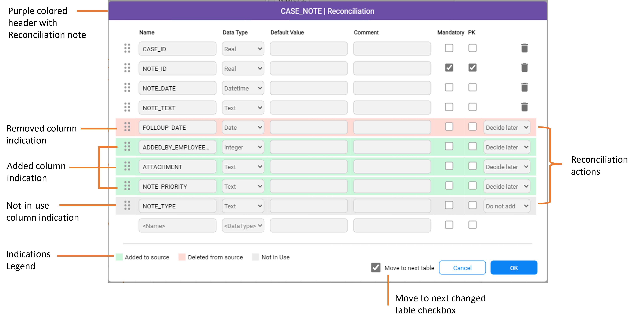Click the empty Name placeholder field
The image size is (644, 322).
coord(177,226)
